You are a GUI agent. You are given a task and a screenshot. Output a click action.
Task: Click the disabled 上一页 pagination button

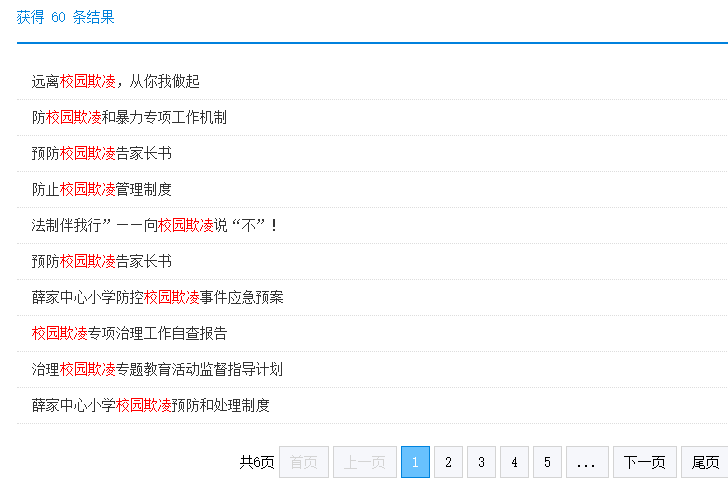(x=365, y=462)
